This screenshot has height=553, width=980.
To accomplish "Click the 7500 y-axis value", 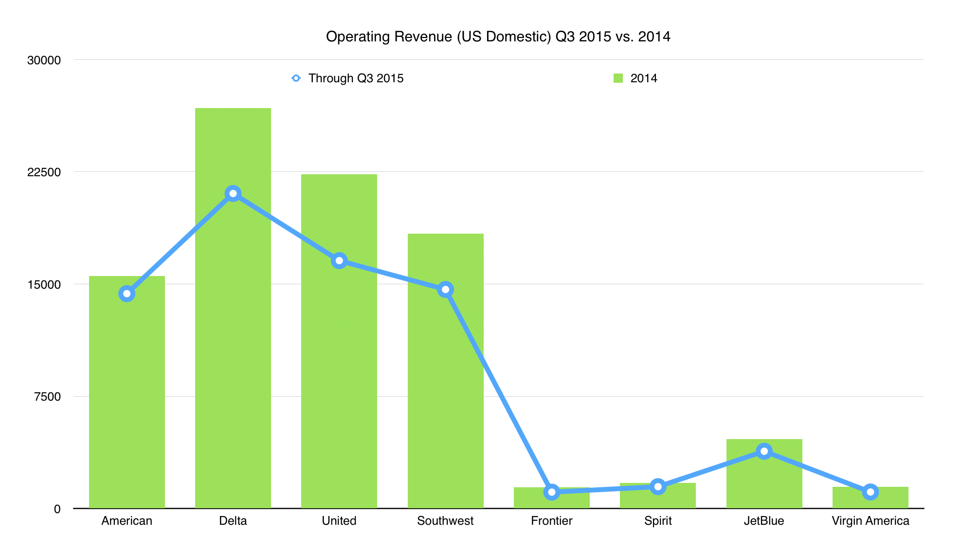I will [x=47, y=397].
